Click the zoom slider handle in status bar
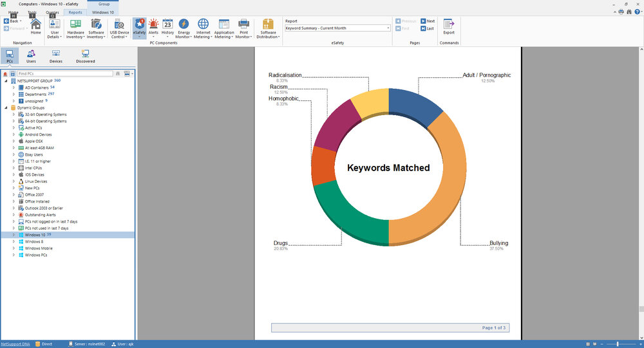This screenshot has height=348, width=644. tap(618, 344)
